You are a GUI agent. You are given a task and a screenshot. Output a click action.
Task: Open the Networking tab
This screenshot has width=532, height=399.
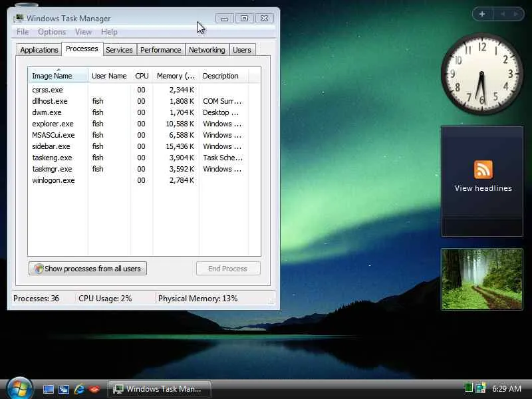[207, 50]
